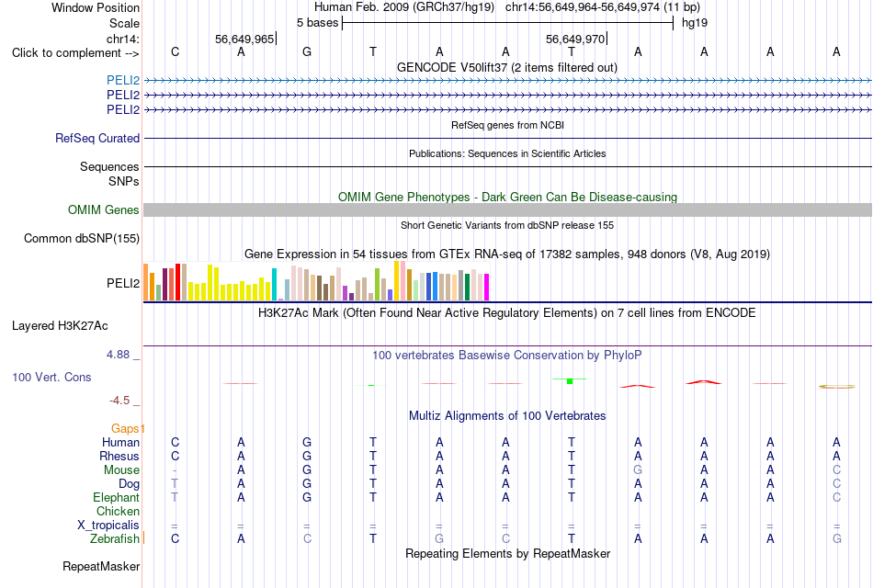Click the cyan bar in GTEx expression chart
The image size is (873, 588).
click(274, 285)
